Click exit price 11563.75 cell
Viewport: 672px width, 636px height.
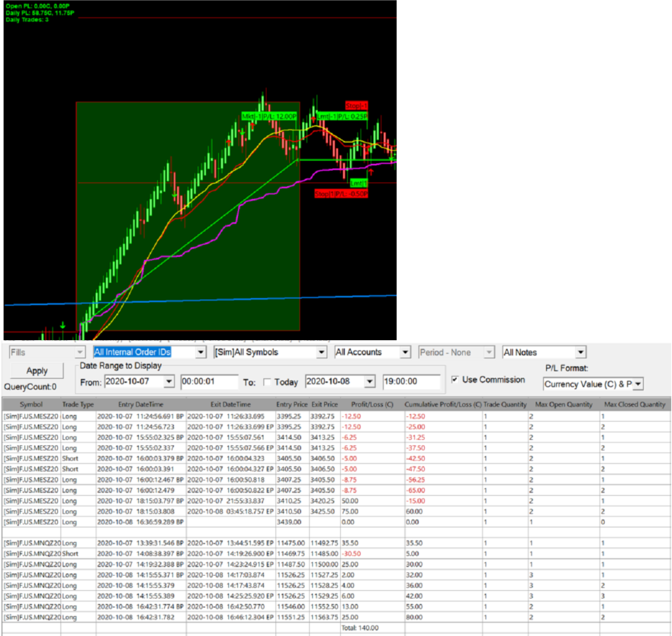[324, 617]
